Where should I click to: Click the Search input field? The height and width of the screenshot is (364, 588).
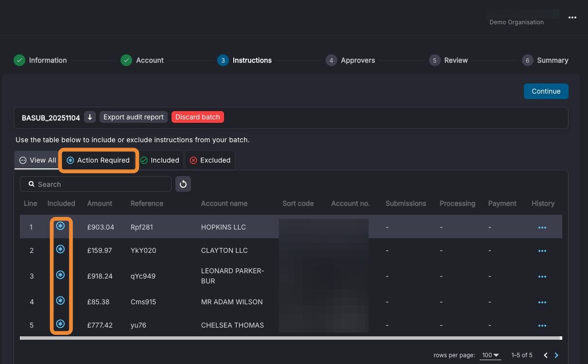point(96,184)
